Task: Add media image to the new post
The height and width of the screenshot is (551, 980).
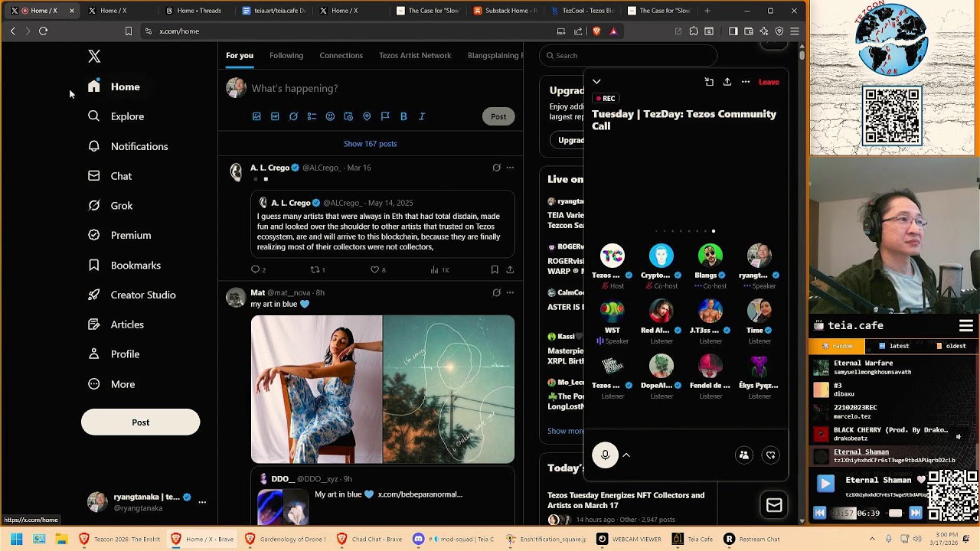Action: (256, 116)
